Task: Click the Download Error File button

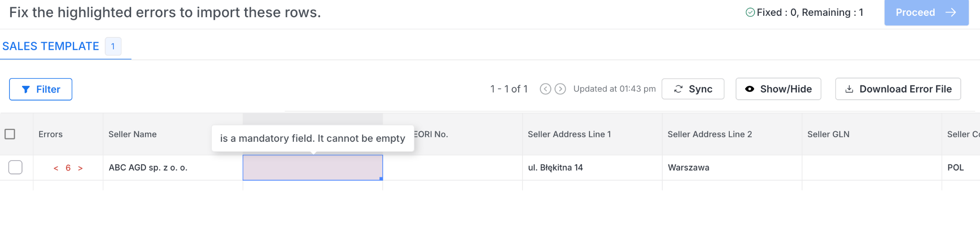Action: pyautogui.click(x=898, y=89)
